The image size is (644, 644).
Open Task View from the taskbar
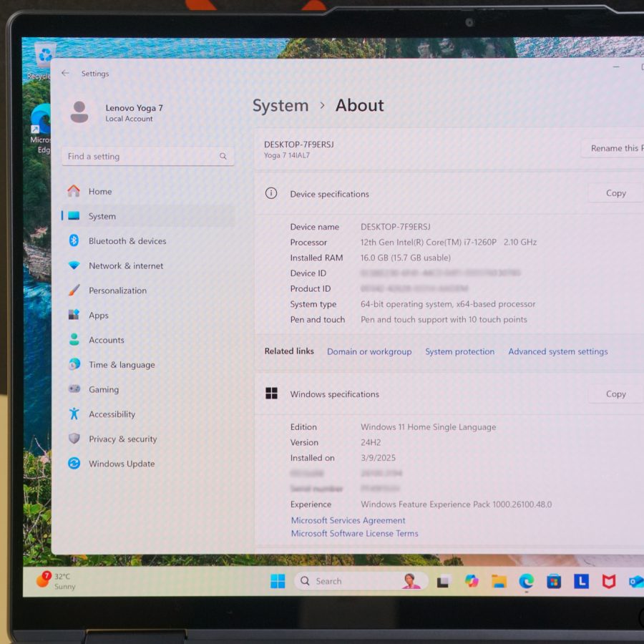(443, 582)
